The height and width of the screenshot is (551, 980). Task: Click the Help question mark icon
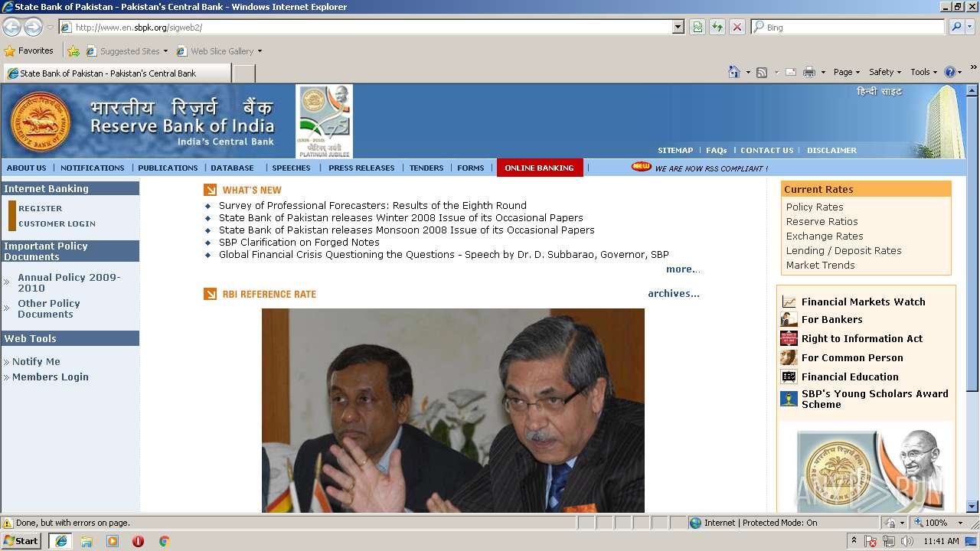pos(949,72)
